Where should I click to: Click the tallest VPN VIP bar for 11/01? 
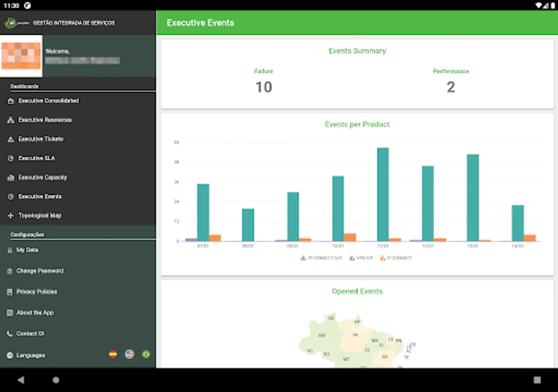click(383, 194)
